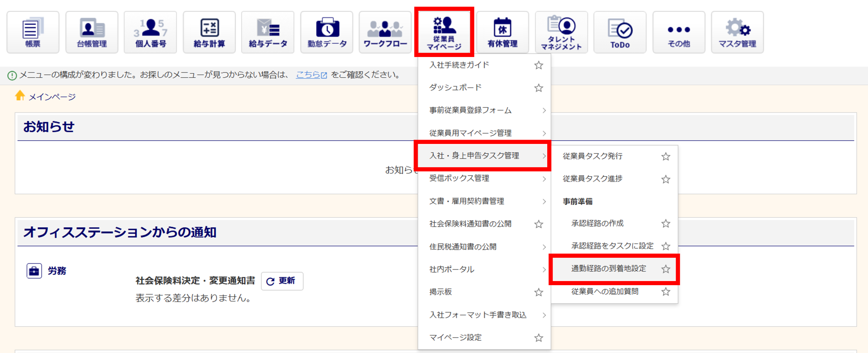The height and width of the screenshot is (353, 868).
Task: Favorite 入社手続きガイド with its star
Action: [x=538, y=65]
